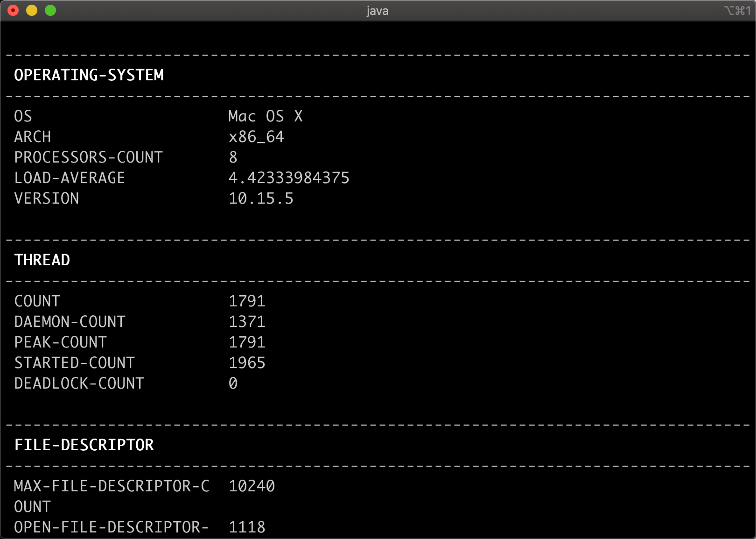The image size is (756, 539).
Task: Select the OPERATING-SYSTEM section header
Action: 89,75
